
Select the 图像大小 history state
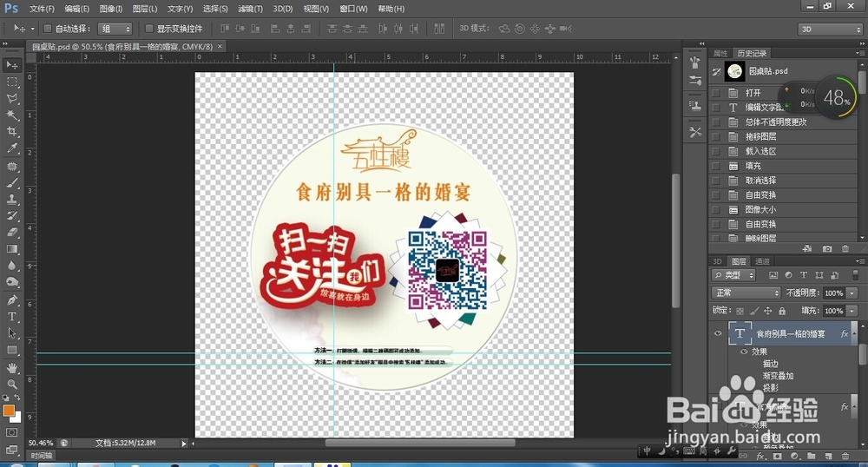click(x=783, y=210)
